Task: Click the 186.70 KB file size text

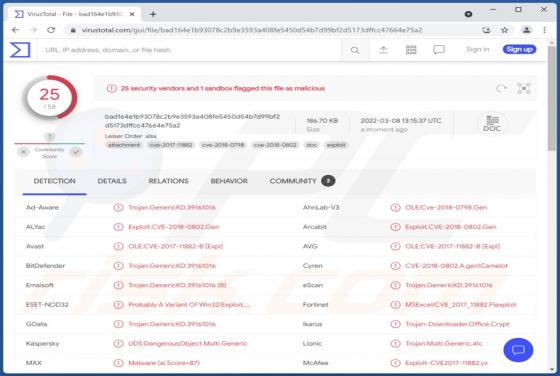Action: tap(322, 121)
